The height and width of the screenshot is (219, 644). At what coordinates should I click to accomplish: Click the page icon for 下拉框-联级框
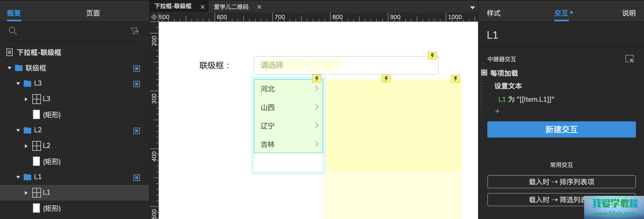click(x=10, y=53)
